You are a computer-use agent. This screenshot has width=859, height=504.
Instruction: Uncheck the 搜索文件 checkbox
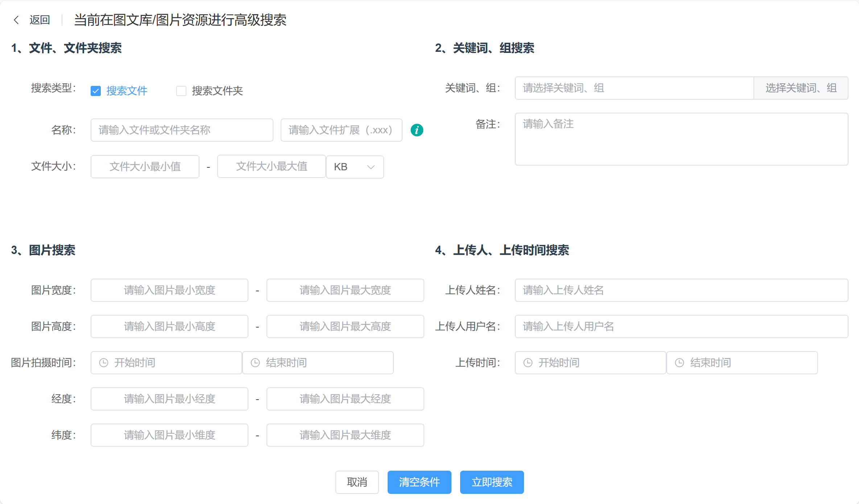tap(95, 91)
